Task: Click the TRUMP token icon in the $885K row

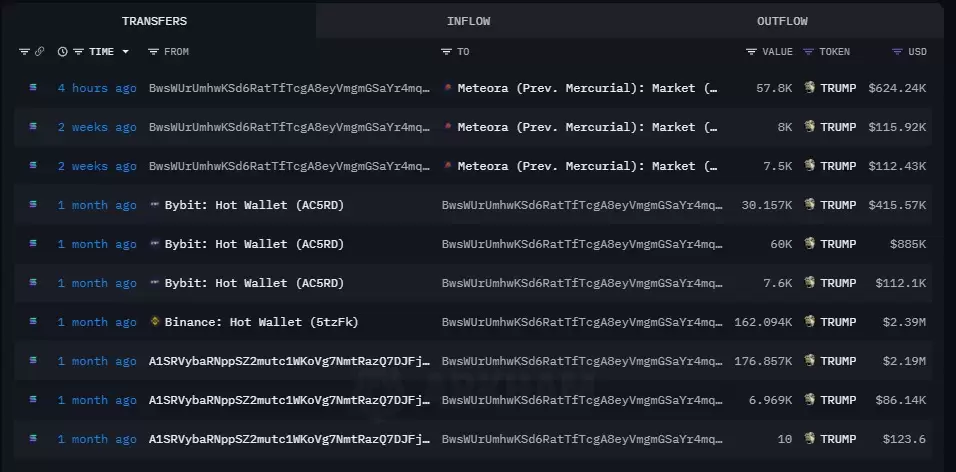Action: coord(810,243)
